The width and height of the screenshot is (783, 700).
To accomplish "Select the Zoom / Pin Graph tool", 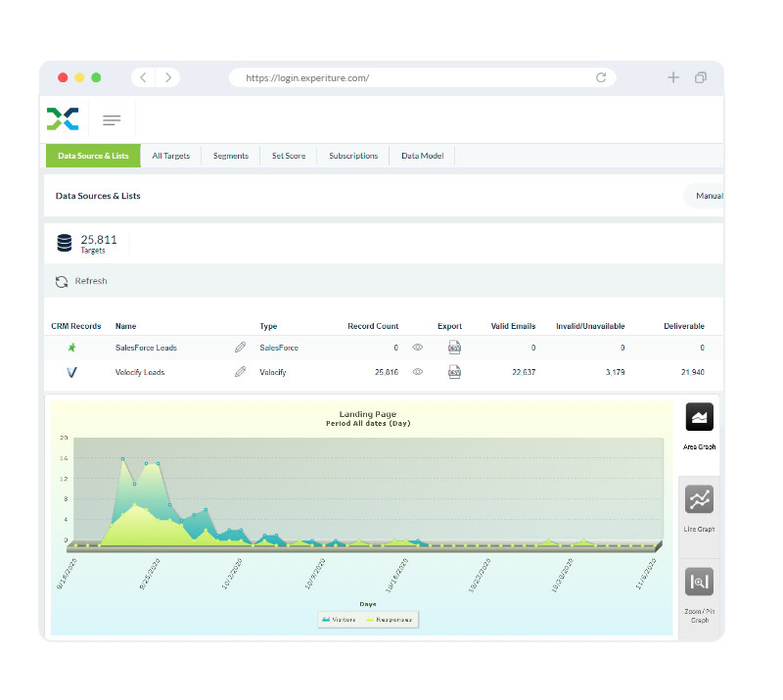I will (699, 582).
